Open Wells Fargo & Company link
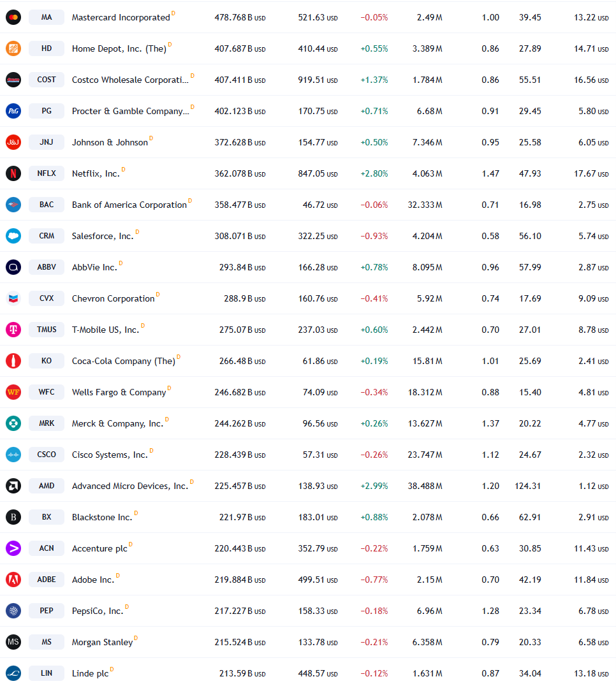This screenshot has height=686, width=616. 119,393
